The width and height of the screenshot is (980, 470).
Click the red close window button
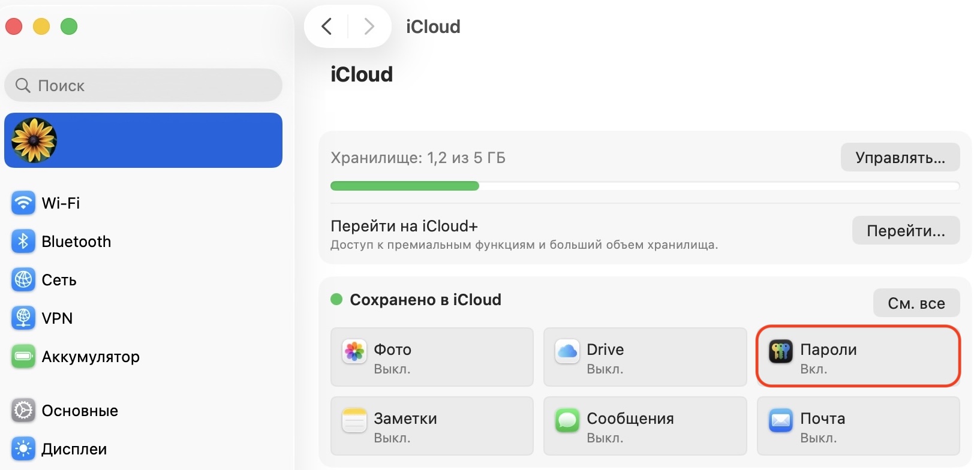point(14,26)
